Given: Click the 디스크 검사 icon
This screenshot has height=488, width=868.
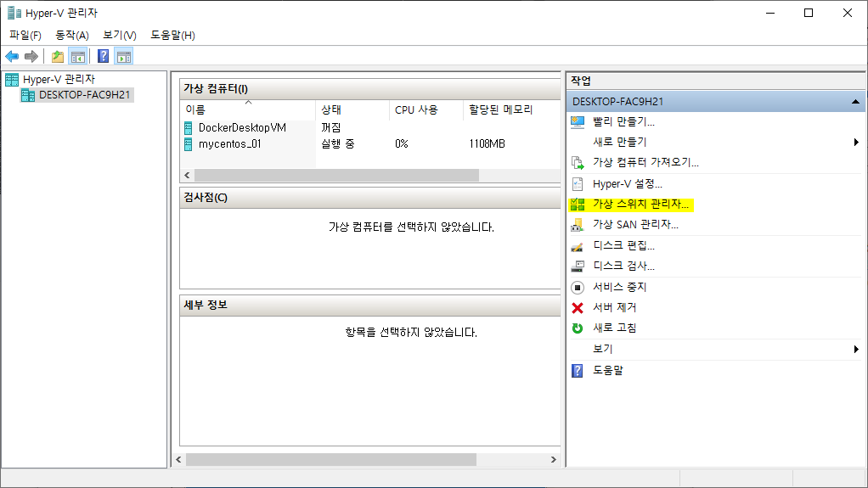Looking at the screenshot, I should [578, 266].
